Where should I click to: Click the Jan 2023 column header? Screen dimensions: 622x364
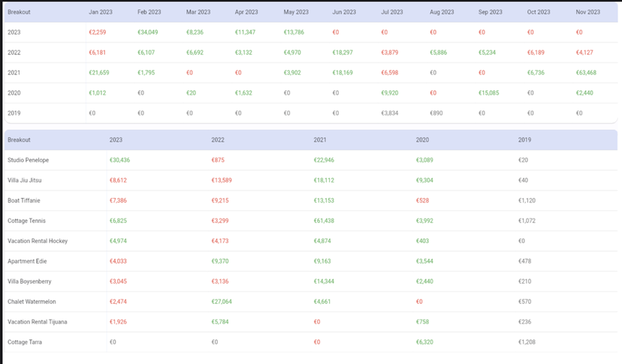pos(101,12)
